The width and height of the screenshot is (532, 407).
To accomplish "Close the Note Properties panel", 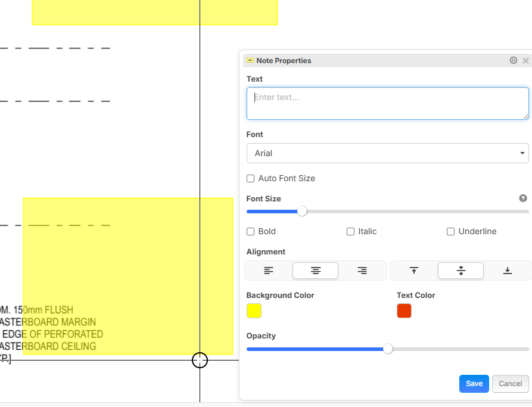I will [x=525, y=61].
